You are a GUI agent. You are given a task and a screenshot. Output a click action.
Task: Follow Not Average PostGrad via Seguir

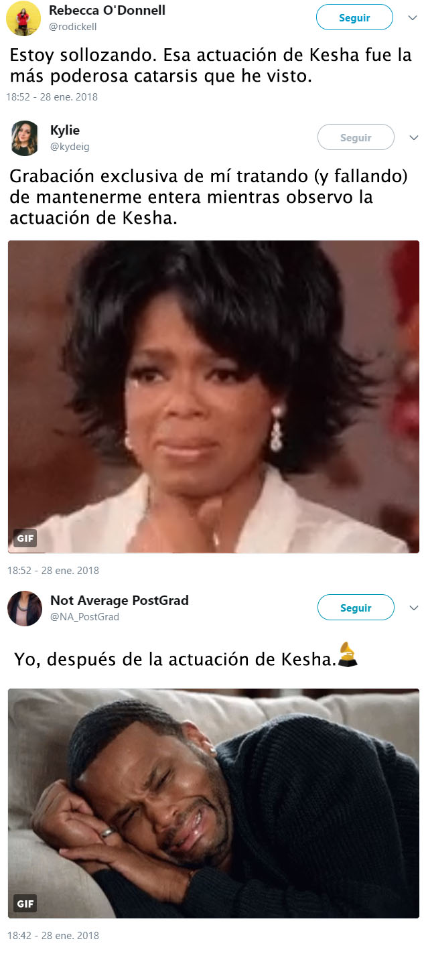356,608
